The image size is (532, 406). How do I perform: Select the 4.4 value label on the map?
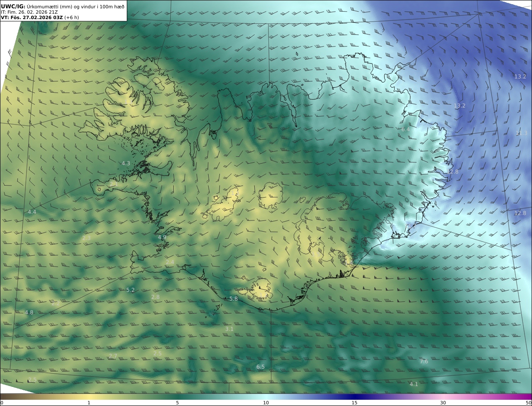point(32,212)
